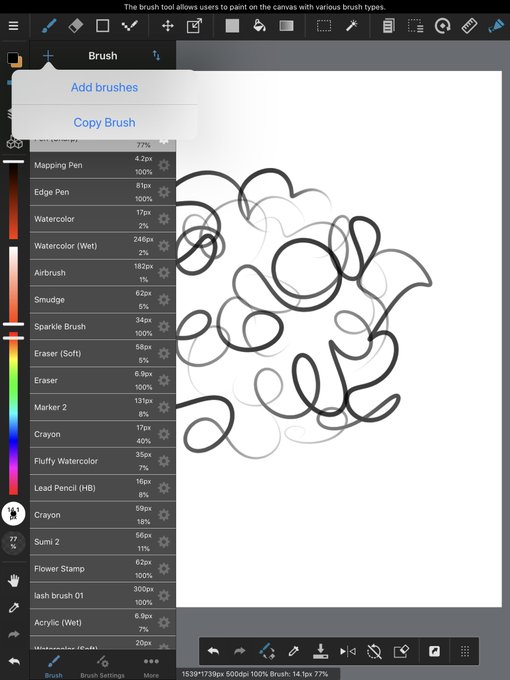The image size is (510, 680).
Task: Click the white-to-red saturation slider
Action: (x=14, y=284)
